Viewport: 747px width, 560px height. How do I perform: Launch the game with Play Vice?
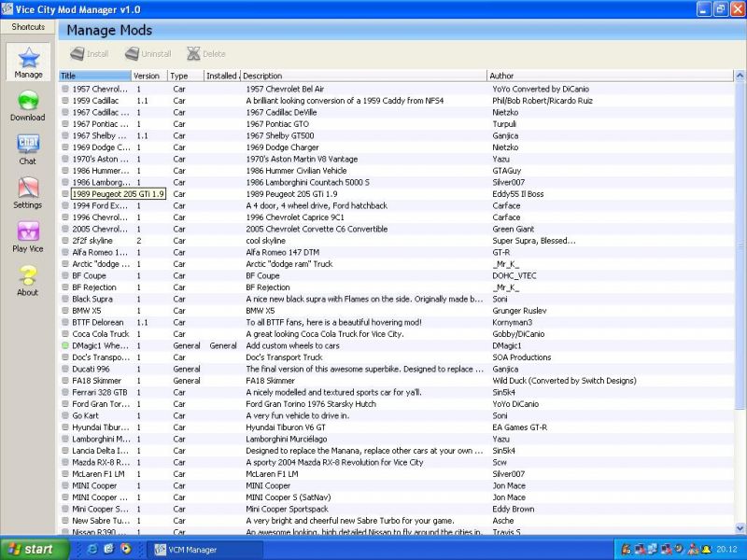pyautogui.click(x=28, y=237)
